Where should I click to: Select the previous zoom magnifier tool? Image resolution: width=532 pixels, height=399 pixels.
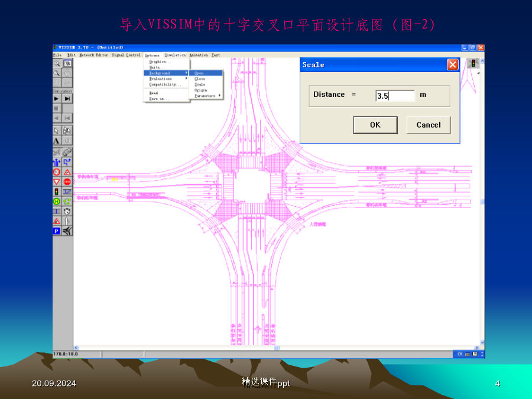[x=57, y=73]
